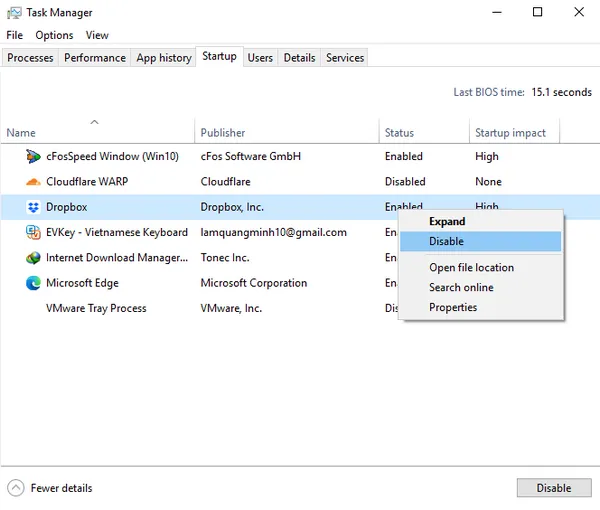Switch to the Services tab
Viewport: 600px width, 510px height.
click(x=345, y=58)
